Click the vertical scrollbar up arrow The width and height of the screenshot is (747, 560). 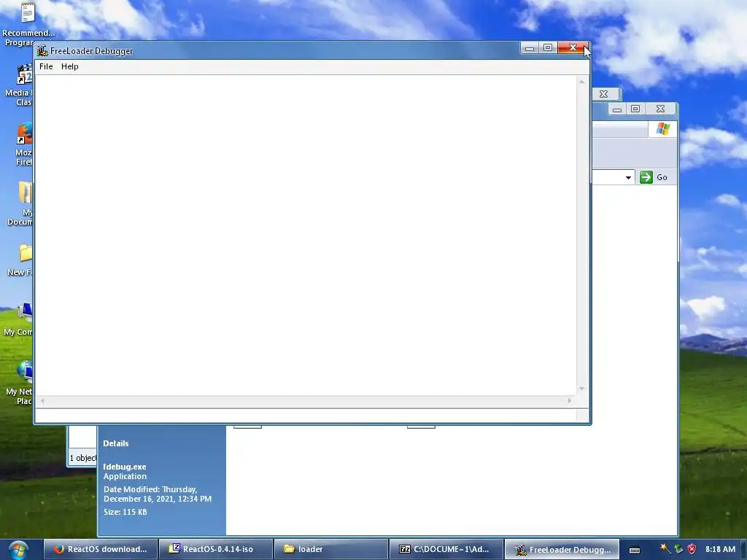(581, 82)
